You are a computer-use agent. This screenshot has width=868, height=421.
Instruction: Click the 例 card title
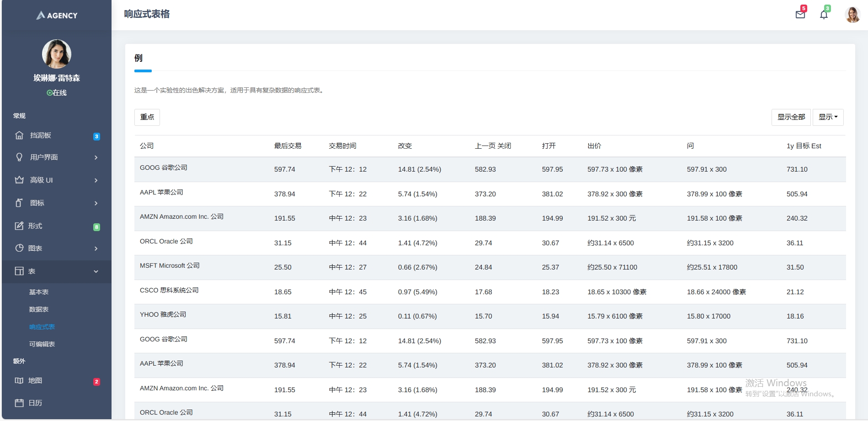tap(138, 58)
